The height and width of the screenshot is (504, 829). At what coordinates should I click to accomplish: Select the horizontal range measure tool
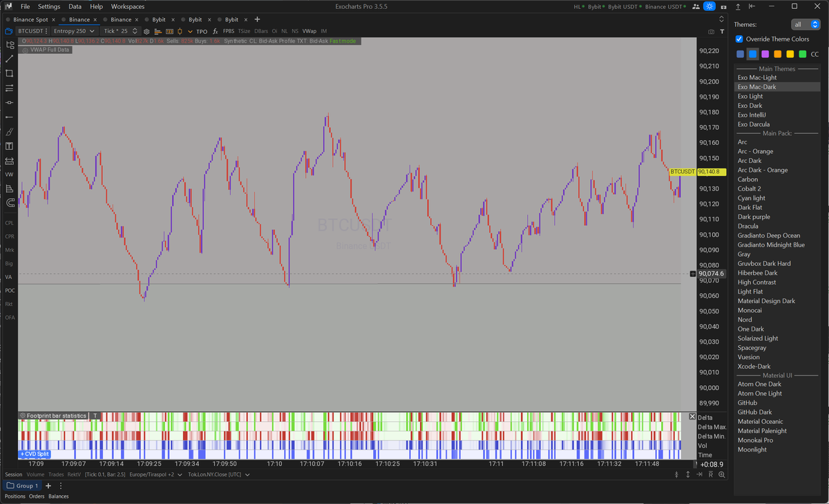pyautogui.click(x=10, y=160)
